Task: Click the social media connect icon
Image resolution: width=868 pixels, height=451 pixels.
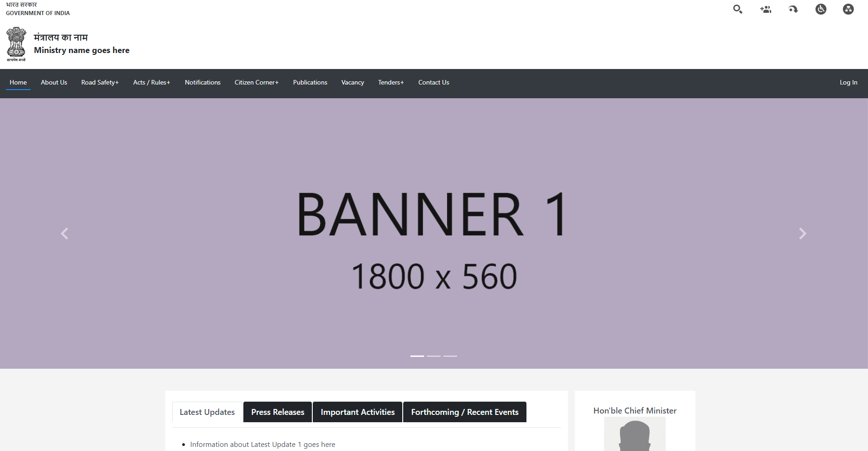Action: 765,9
